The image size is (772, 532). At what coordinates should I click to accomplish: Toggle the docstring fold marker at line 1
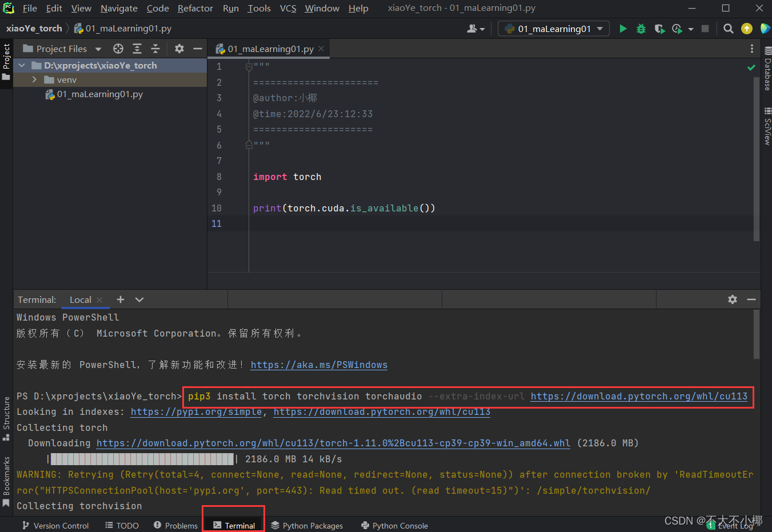[x=249, y=67]
